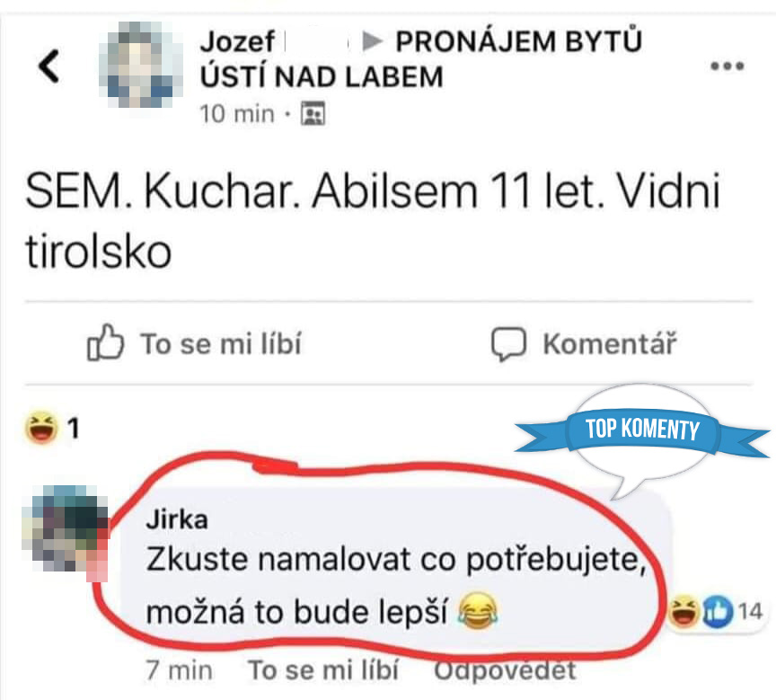The width and height of the screenshot is (776, 700).
Task: Click the comment's thumbs-up reaction icon
Action: click(717, 612)
